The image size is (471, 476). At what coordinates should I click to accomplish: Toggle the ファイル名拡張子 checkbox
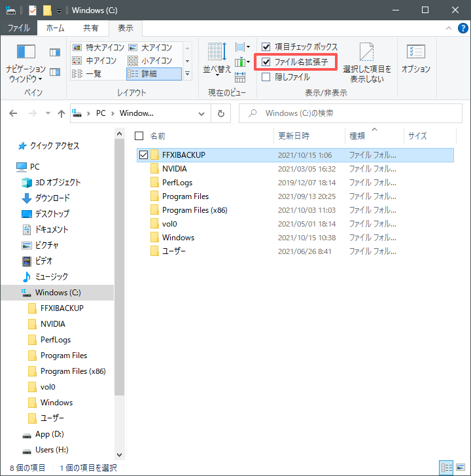point(266,62)
